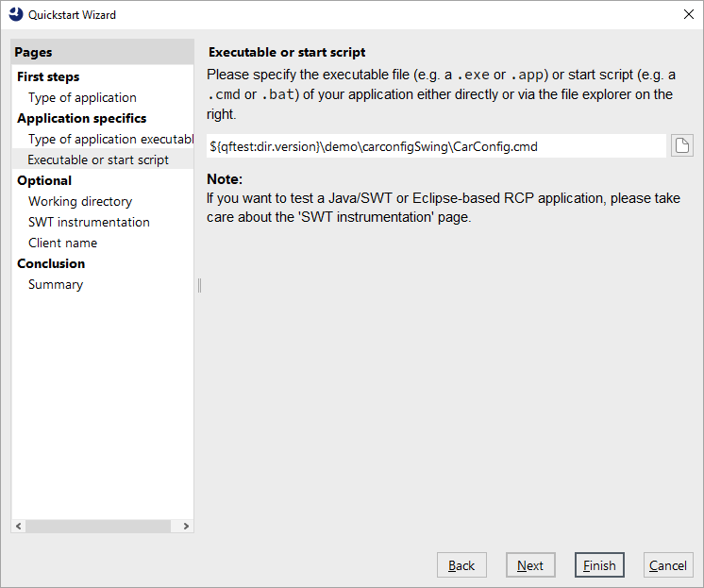704x588 pixels.
Task: Select 'Type of application' page
Action: tap(82, 97)
